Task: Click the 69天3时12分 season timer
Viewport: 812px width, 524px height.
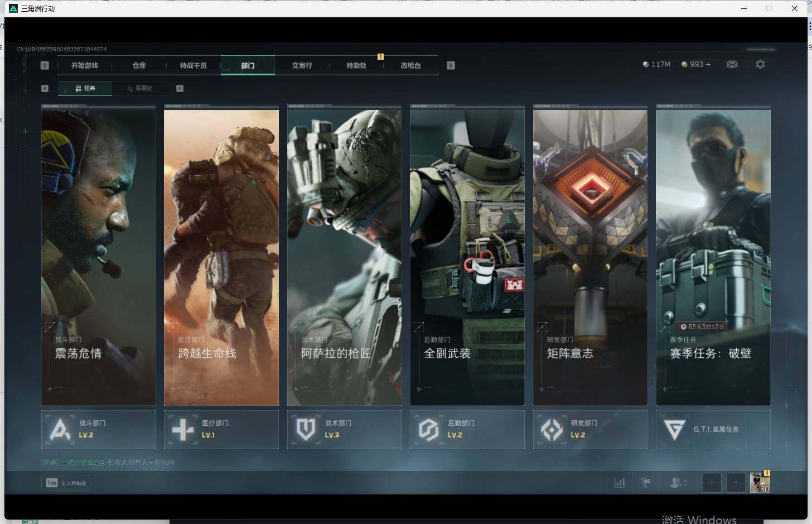Action: pos(703,326)
